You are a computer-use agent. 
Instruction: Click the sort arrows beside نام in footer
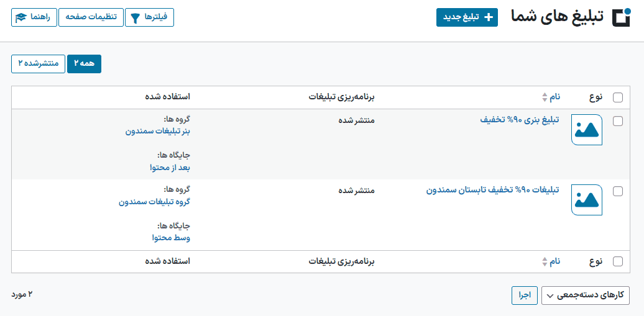[x=545, y=261]
